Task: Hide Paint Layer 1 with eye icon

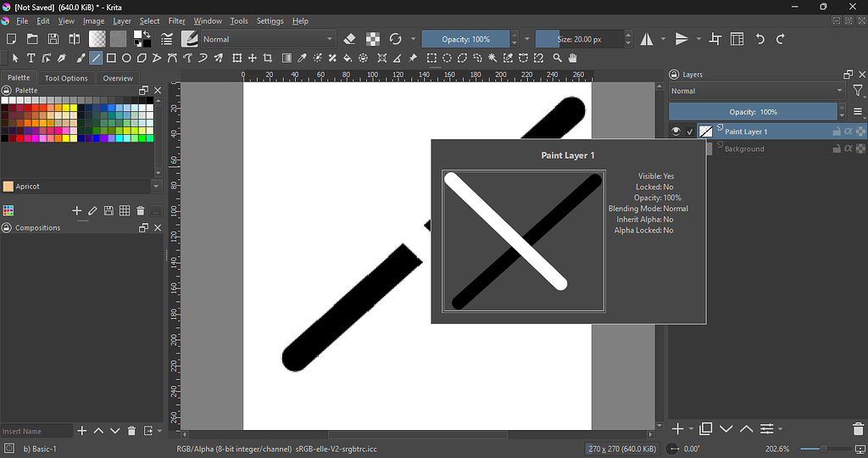Action: [x=676, y=131]
